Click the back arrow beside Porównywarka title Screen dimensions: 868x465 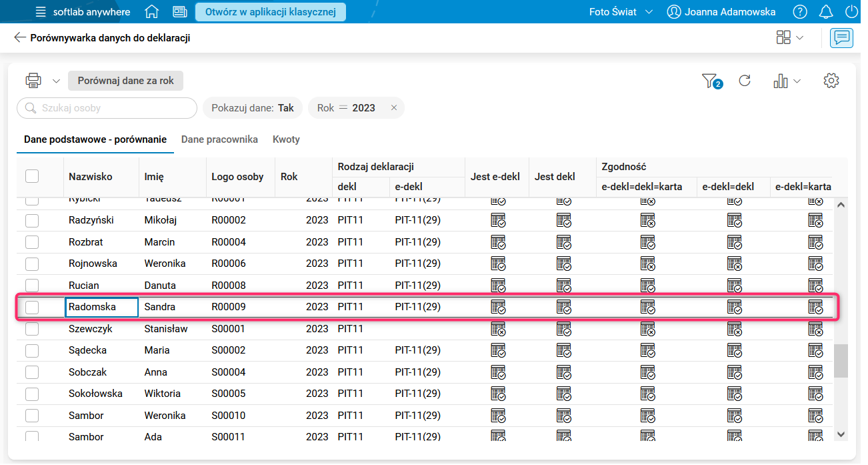click(20, 38)
